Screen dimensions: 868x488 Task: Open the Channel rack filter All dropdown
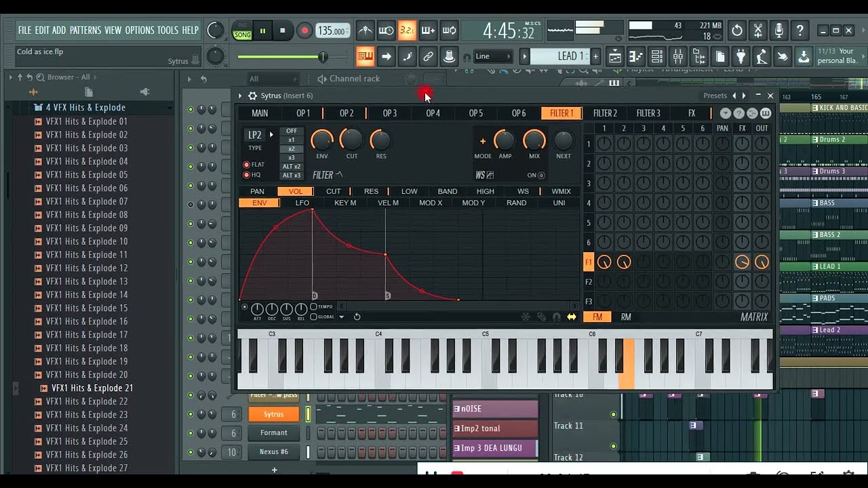(273, 79)
